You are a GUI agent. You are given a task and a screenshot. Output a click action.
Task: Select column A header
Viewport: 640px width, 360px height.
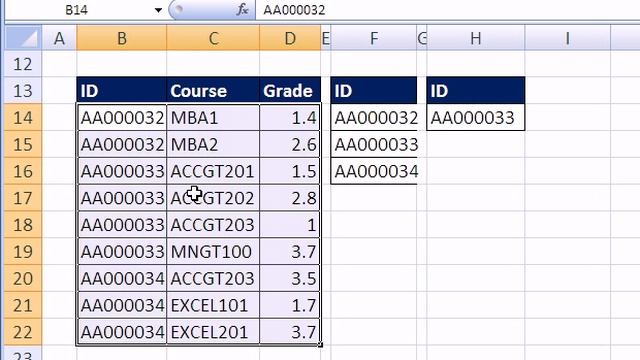tap(59, 38)
